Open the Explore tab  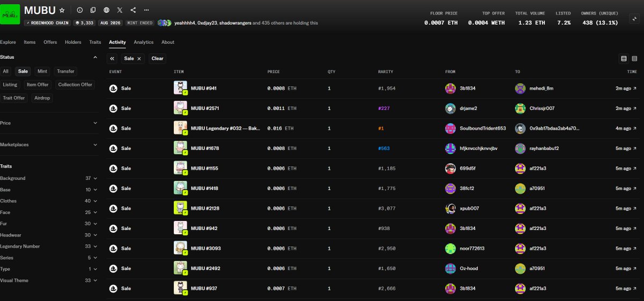[x=8, y=42]
